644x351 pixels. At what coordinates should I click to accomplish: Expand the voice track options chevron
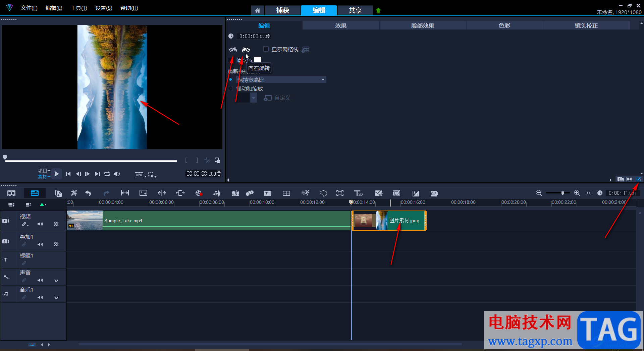coord(56,281)
